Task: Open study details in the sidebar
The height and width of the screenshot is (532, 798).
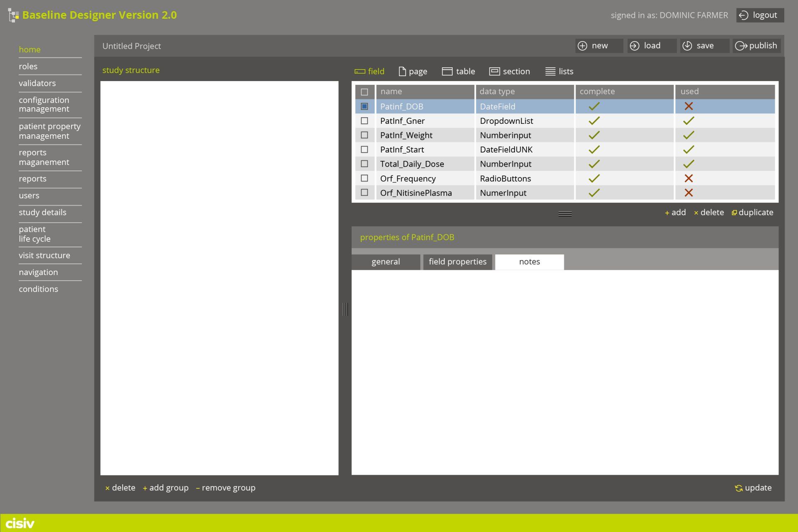Action: pyautogui.click(x=42, y=212)
